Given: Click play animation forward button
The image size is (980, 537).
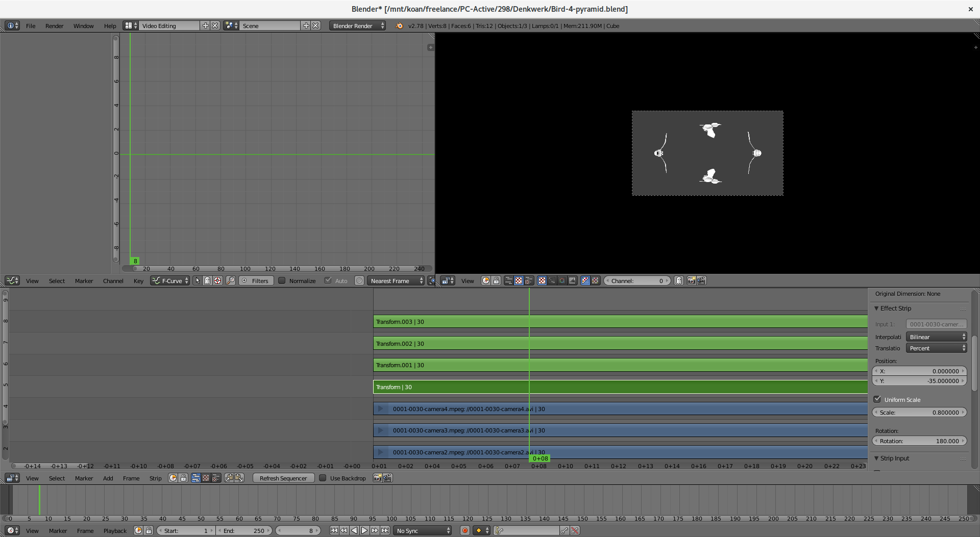Looking at the screenshot, I should point(364,530).
